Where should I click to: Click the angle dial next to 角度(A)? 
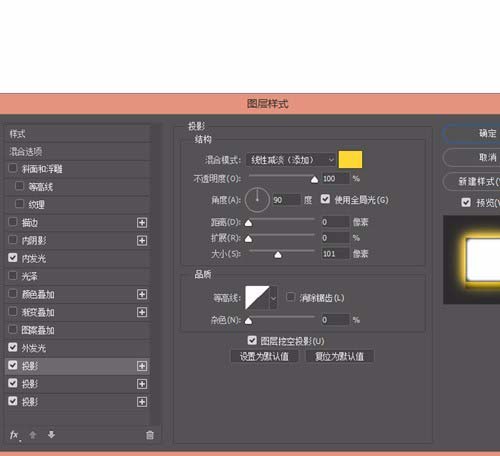pyautogui.click(x=257, y=200)
